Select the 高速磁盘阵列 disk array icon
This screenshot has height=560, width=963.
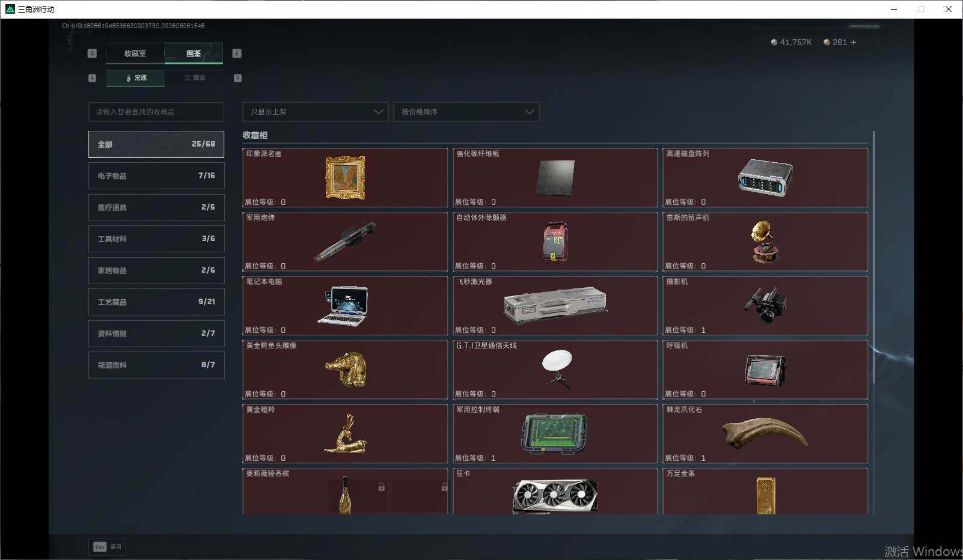click(765, 178)
